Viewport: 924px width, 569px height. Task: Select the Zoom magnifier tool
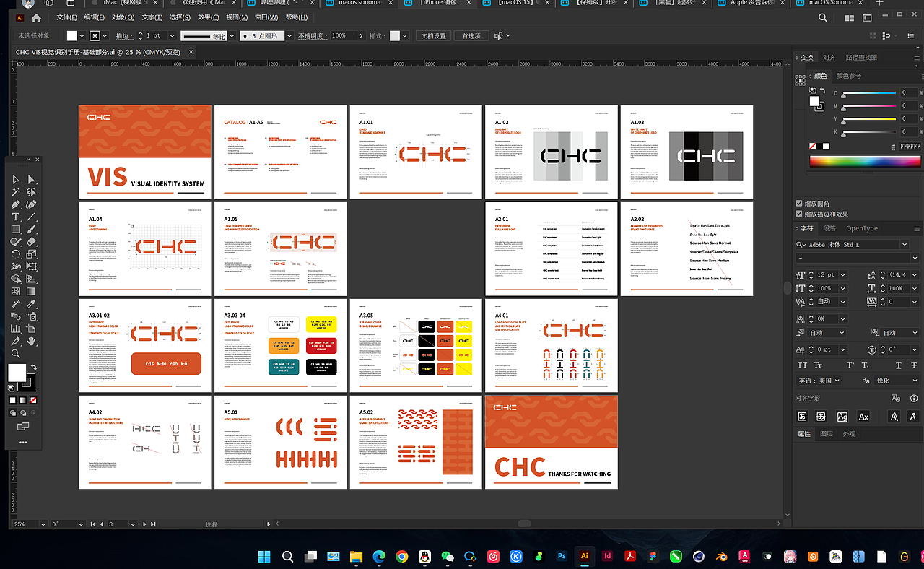pos(16,354)
